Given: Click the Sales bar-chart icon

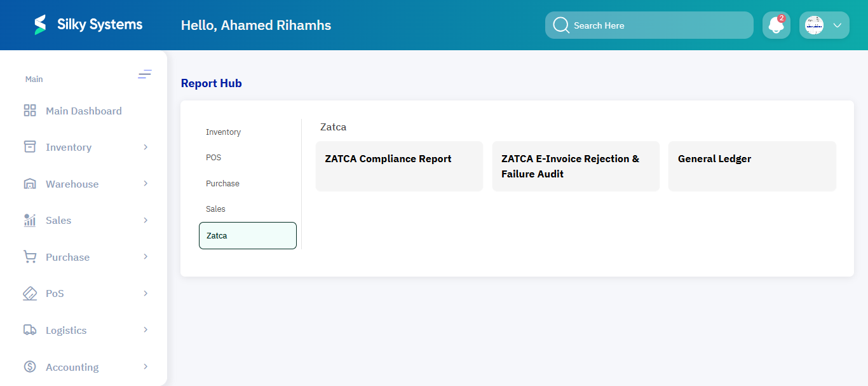Looking at the screenshot, I should pos(29,220).
